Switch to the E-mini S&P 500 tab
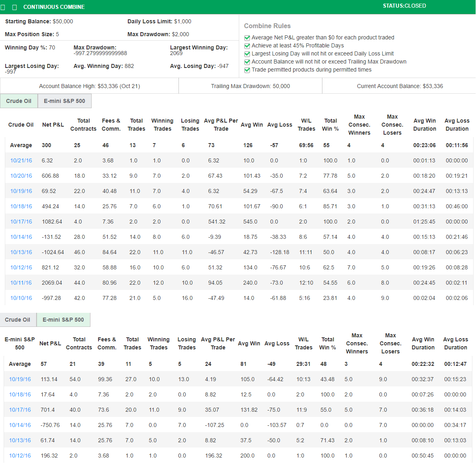This screenshot has width=476, height=468. (65, 101)
